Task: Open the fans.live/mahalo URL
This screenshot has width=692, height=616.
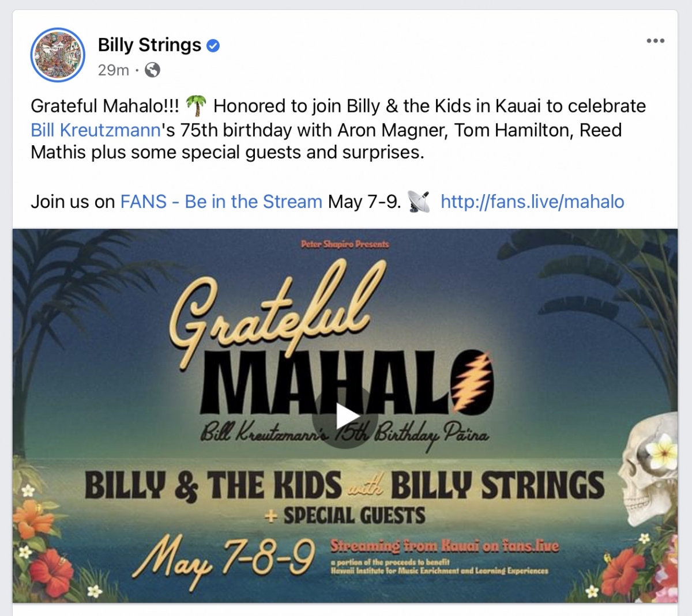Action: 532,202
